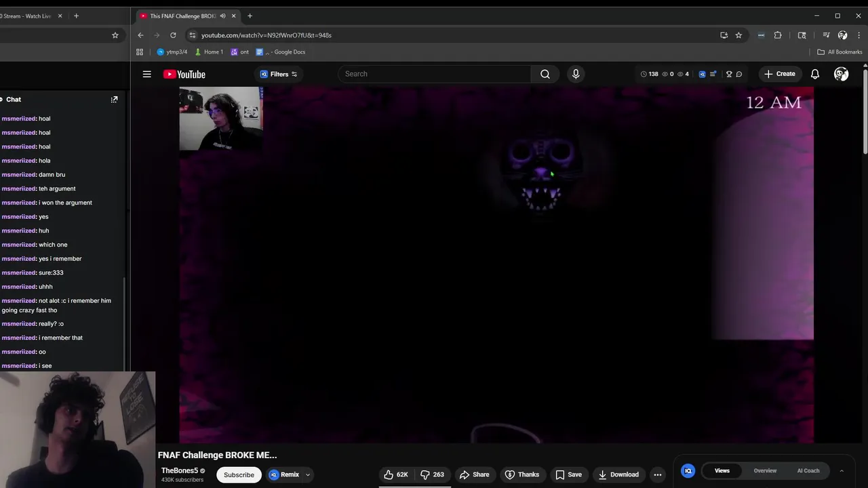Viewport: 868px width, 488px height.
Task: Mute the FNAF tab via speaker icon
Action: 222,16
